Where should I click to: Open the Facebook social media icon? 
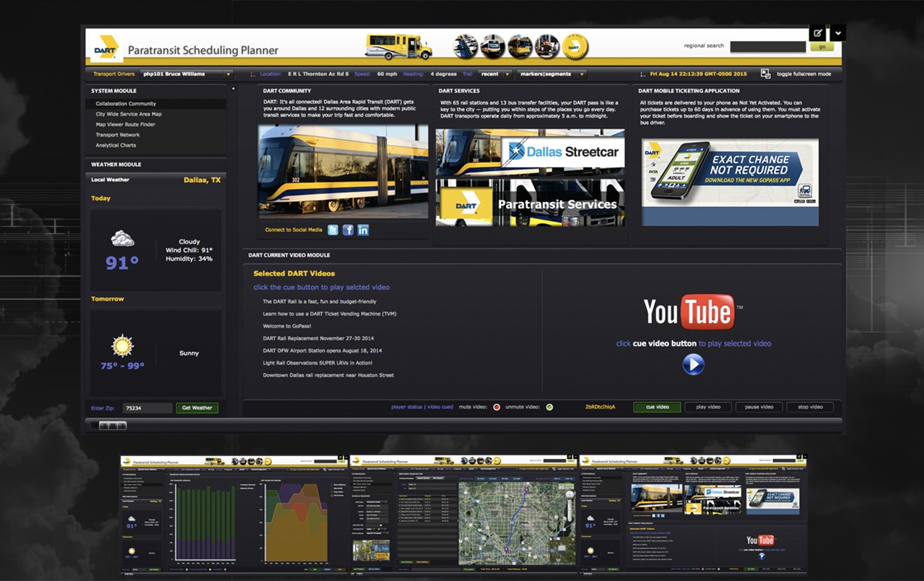(348, 230)
